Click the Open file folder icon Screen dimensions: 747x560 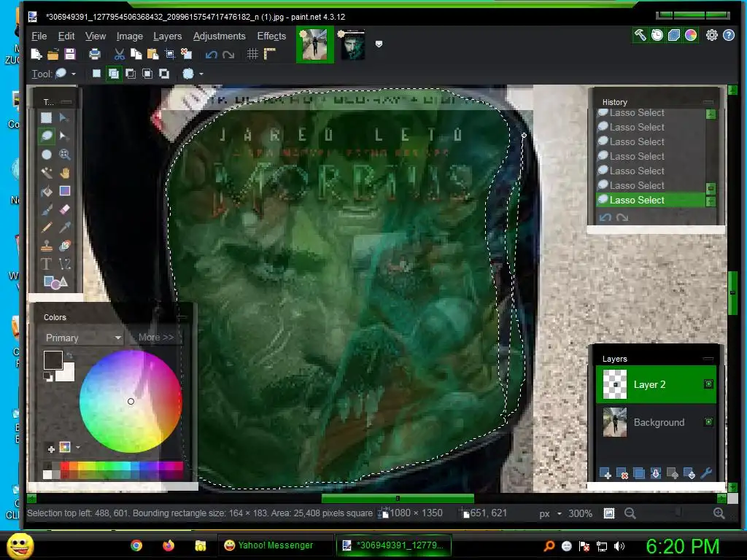pos(53,54)
